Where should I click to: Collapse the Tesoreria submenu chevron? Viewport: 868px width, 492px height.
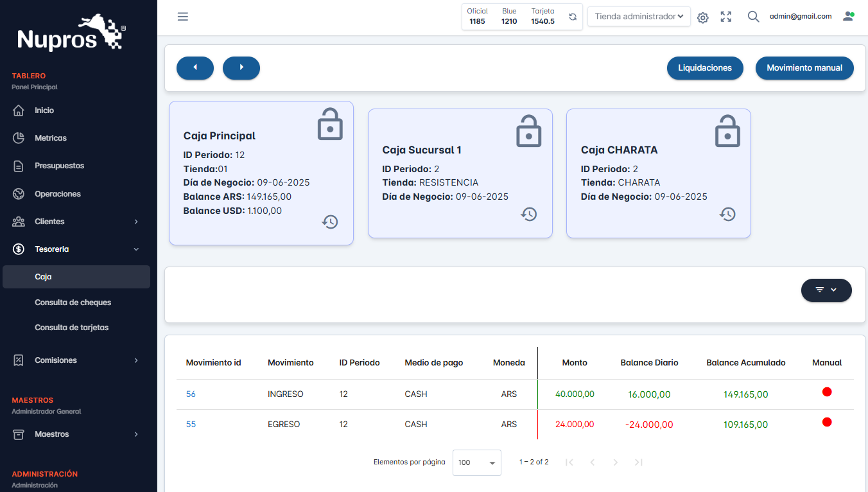click(x=136, y=249)
